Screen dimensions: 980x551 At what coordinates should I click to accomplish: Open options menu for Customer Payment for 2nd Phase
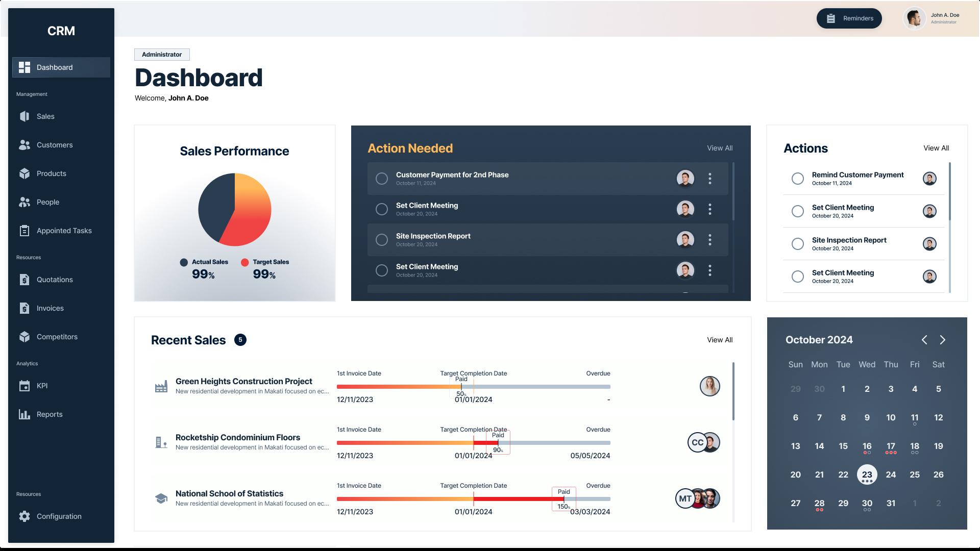(709, 179)
